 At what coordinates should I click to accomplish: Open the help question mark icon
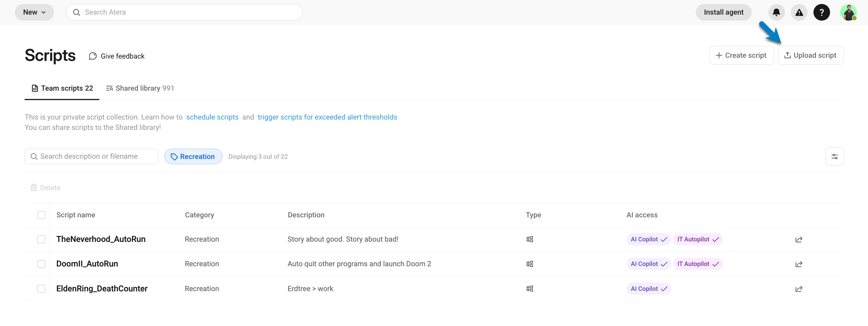tap(821, 13)
